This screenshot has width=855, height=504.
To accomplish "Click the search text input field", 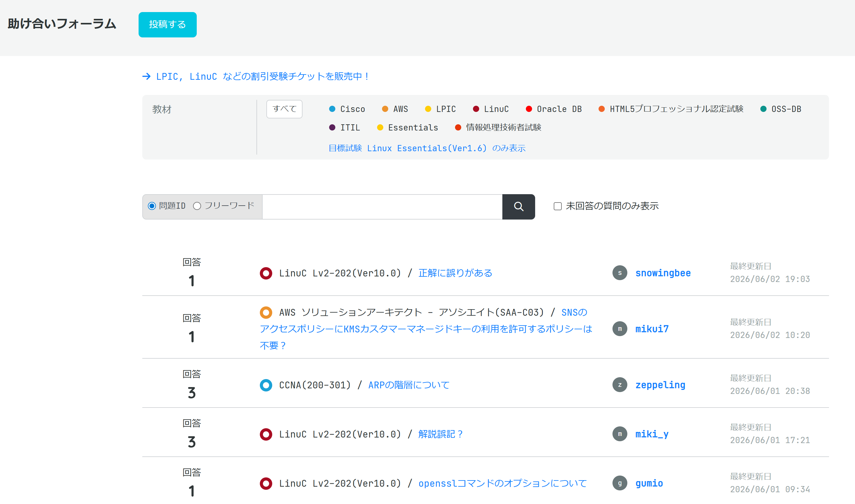I will 382,207.
